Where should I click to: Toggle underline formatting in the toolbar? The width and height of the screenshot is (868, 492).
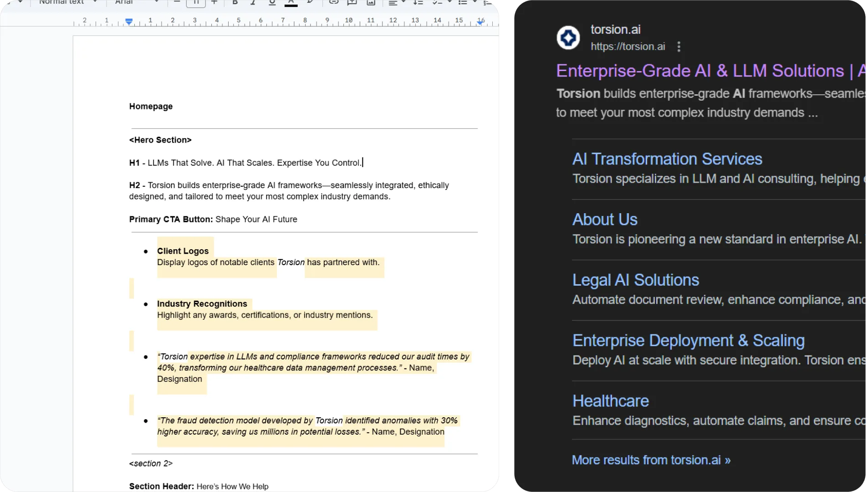tap(272, 3)
